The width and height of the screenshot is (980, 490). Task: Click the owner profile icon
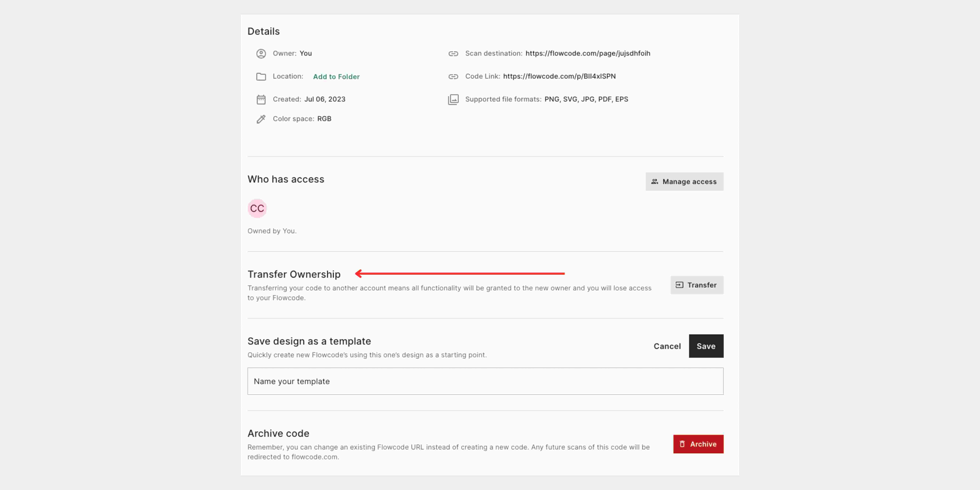pos(261,54)
